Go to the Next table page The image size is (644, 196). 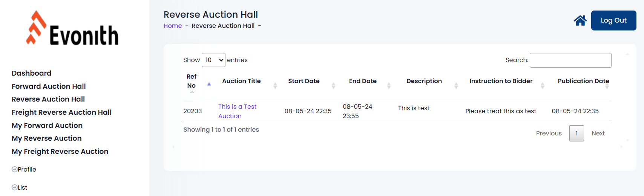pyautogui.click(x=598, y=134)
